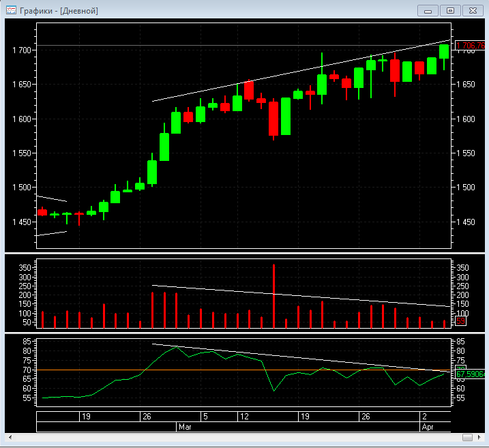Click the Apr month label on date axis
489x448 pixels.
click(426, 427)
